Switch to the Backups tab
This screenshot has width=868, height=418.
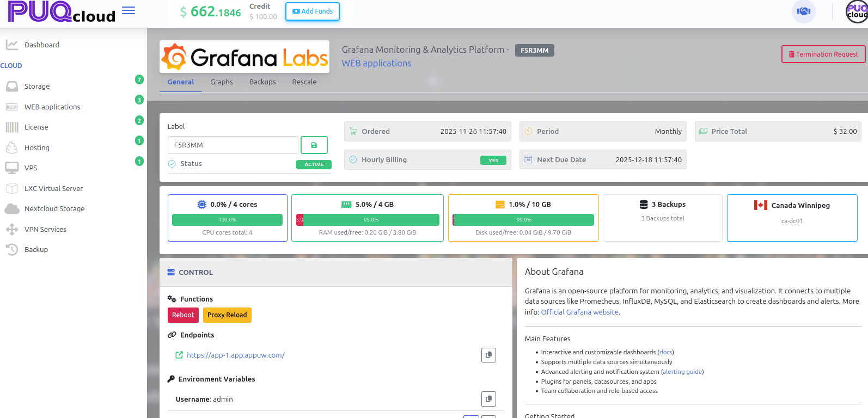click(x=262, y=82)
